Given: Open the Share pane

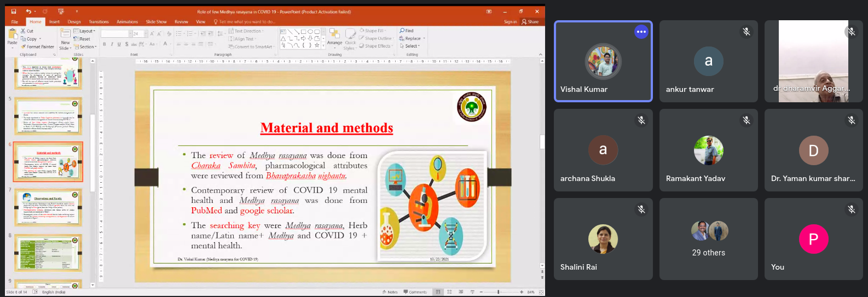Looking at the screenshot, I should 530,22.
